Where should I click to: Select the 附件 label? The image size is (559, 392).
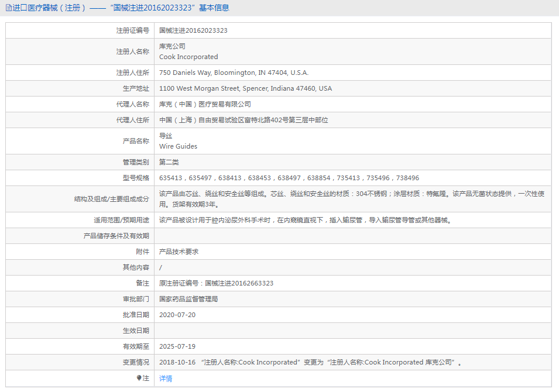[x=143, y=252]
